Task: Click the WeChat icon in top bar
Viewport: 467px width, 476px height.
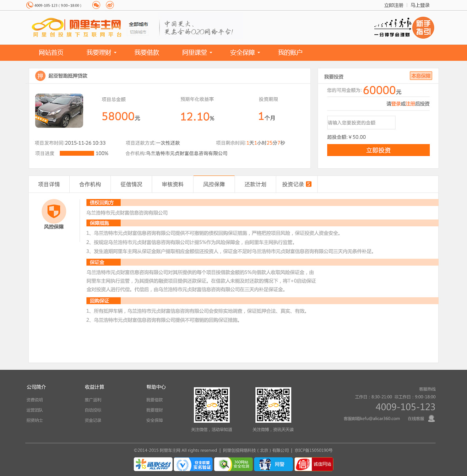Action: tap(96, 5)
